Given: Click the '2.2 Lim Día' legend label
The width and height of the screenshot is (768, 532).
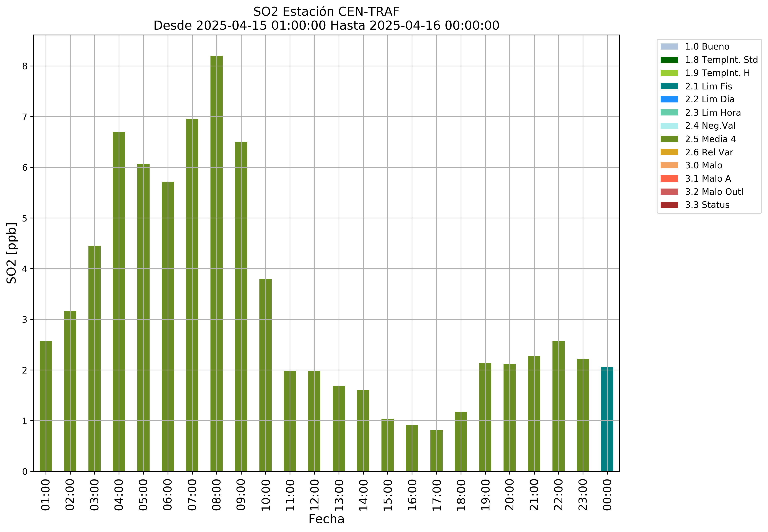Looking at the screenshot, I should pos(710,99).
